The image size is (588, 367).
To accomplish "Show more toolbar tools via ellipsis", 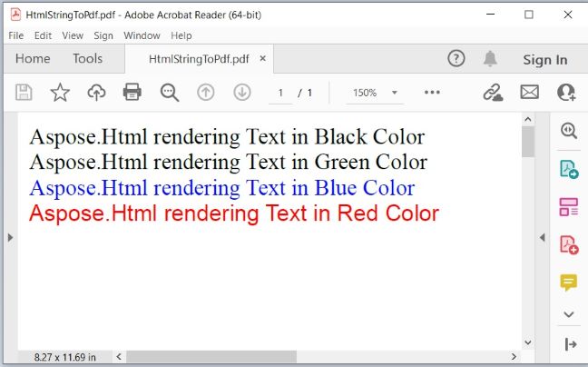I will [x=432, y=93].
